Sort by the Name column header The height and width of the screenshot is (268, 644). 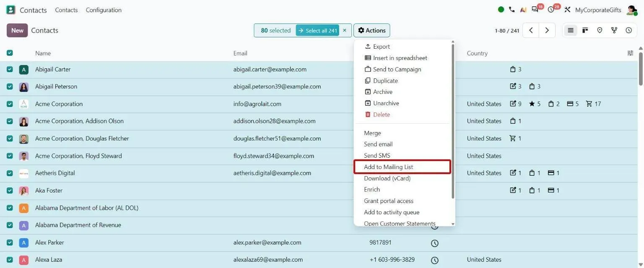coord(43,53)
